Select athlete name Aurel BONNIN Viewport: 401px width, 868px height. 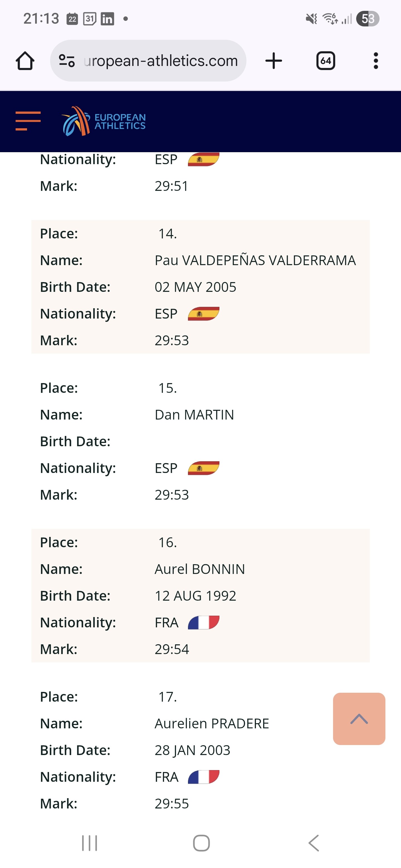point(200,569)
